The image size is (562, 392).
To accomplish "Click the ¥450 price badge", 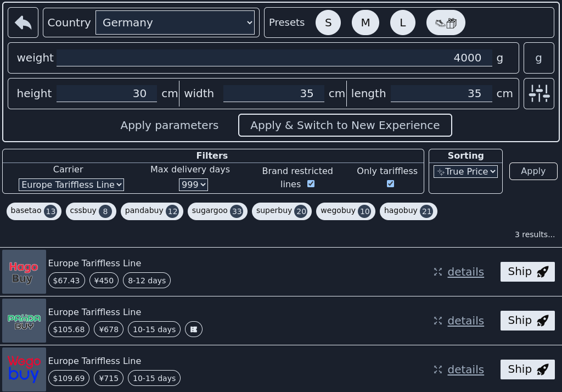I will click(x=104, y=281).
